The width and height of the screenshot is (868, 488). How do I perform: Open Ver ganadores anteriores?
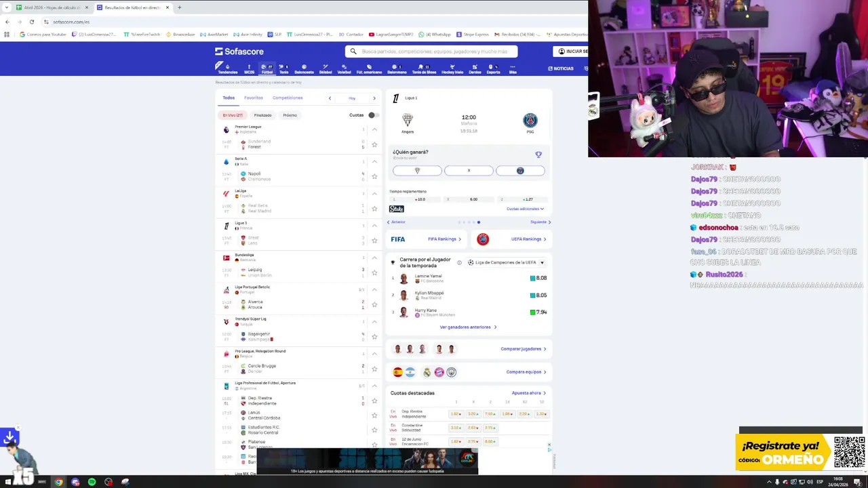point(468,327)
